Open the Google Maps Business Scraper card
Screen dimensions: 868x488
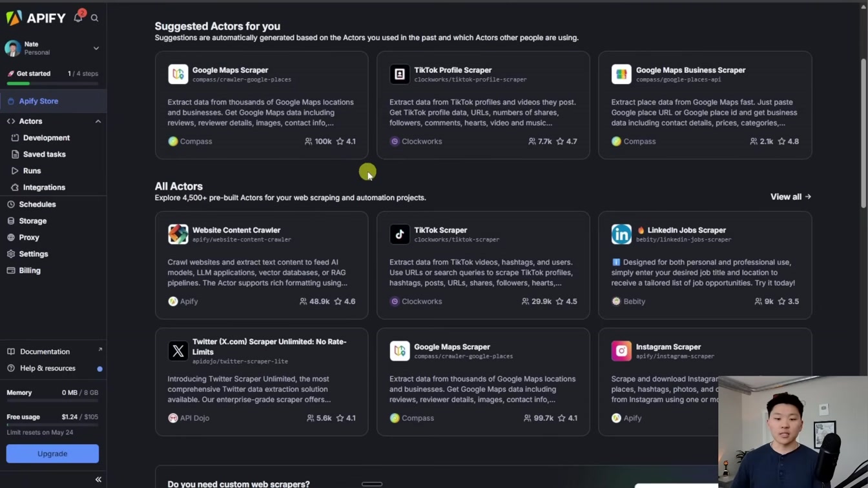705,105
